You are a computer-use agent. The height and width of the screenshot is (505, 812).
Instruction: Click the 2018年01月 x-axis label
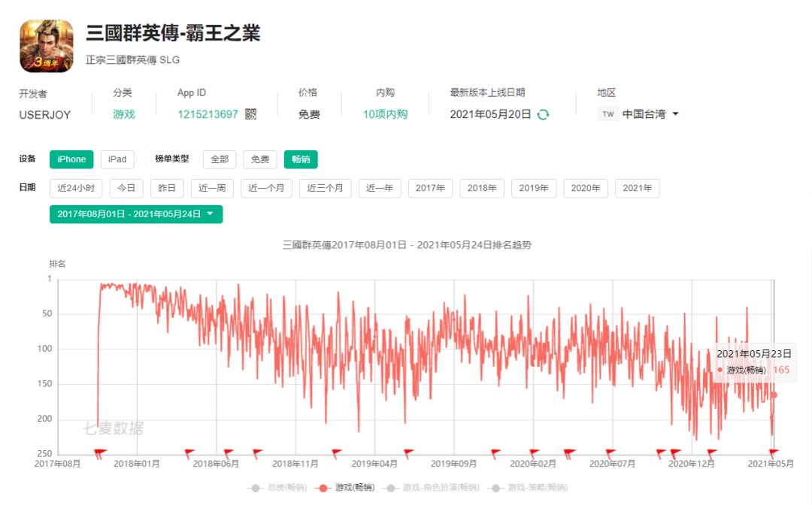137,464
